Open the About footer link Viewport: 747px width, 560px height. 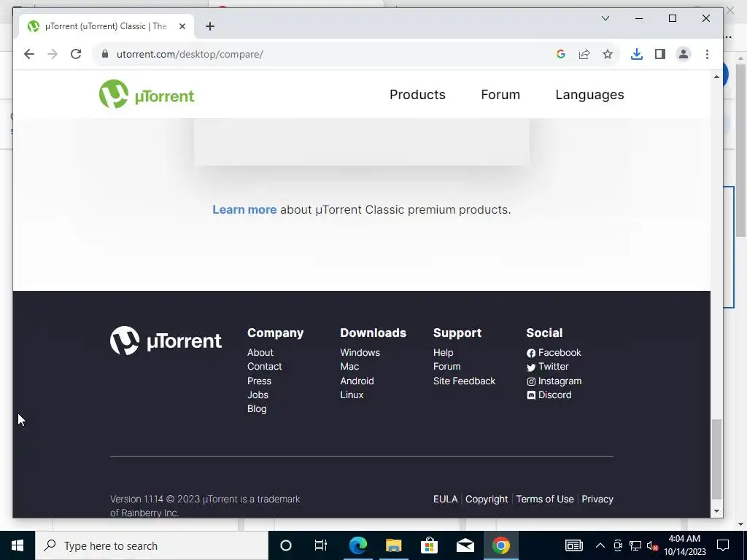(x=260, y=352)
